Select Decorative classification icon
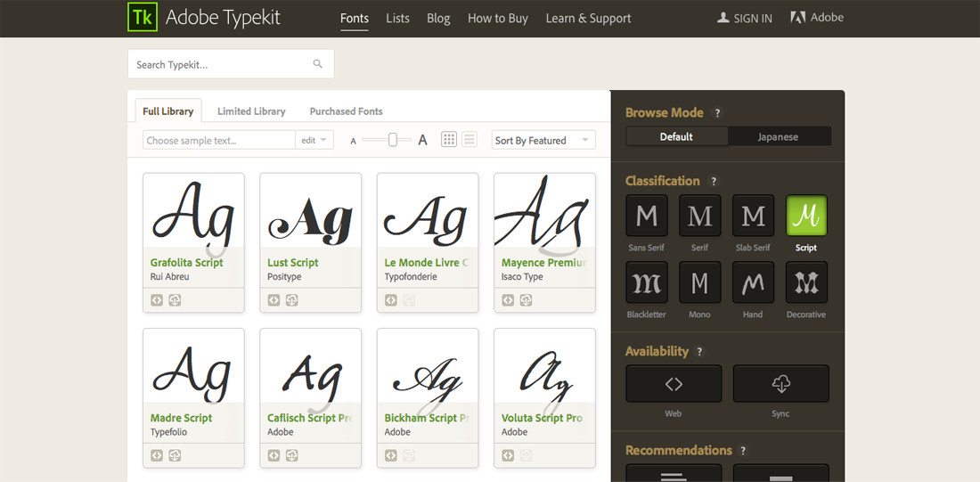The width and height of the screenshot is (980, 482). tap(806, 282)
